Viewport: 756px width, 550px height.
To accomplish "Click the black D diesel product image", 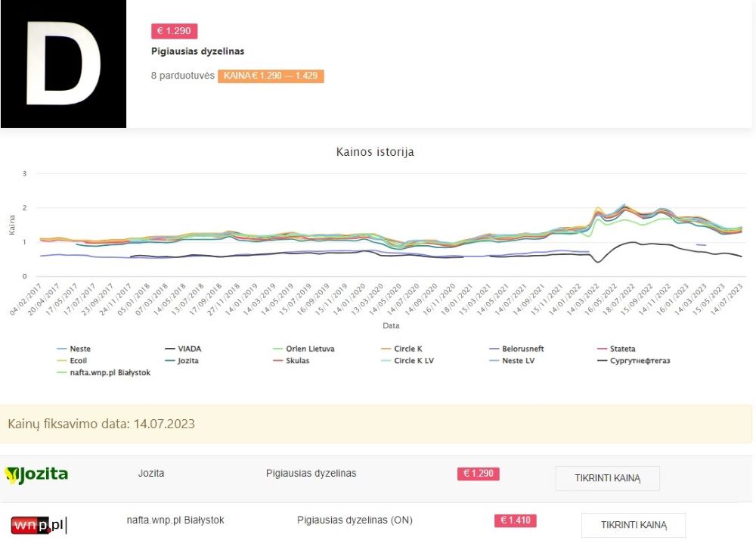I will pos(64,64).
